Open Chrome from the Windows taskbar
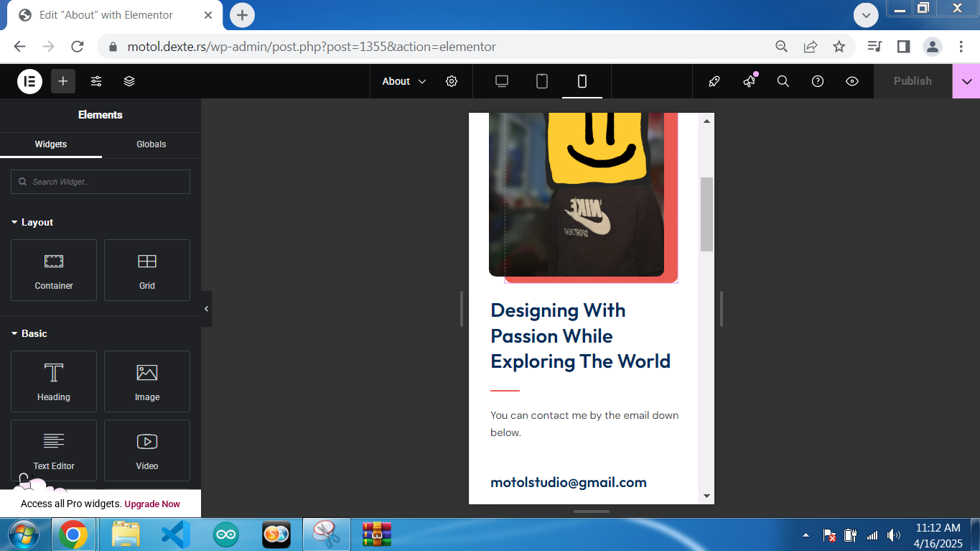The width and height of the screenshot is (980, 551). point(73,535)
